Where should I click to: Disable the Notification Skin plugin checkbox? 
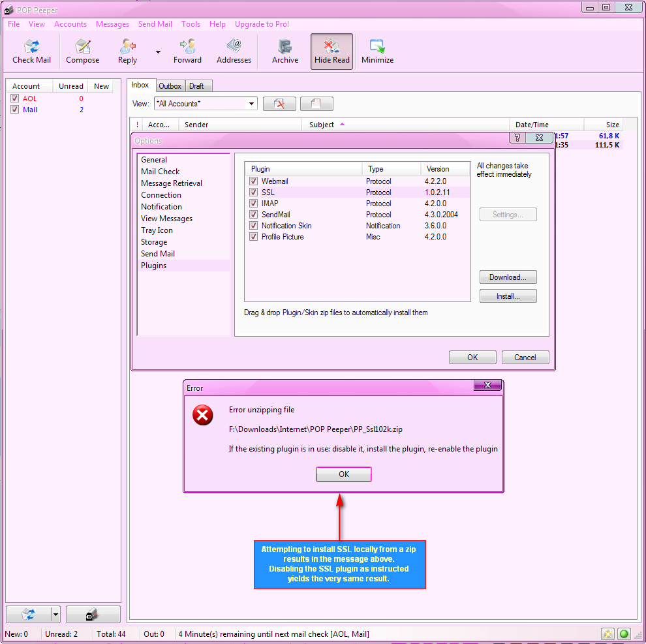(x=253, y=225)
